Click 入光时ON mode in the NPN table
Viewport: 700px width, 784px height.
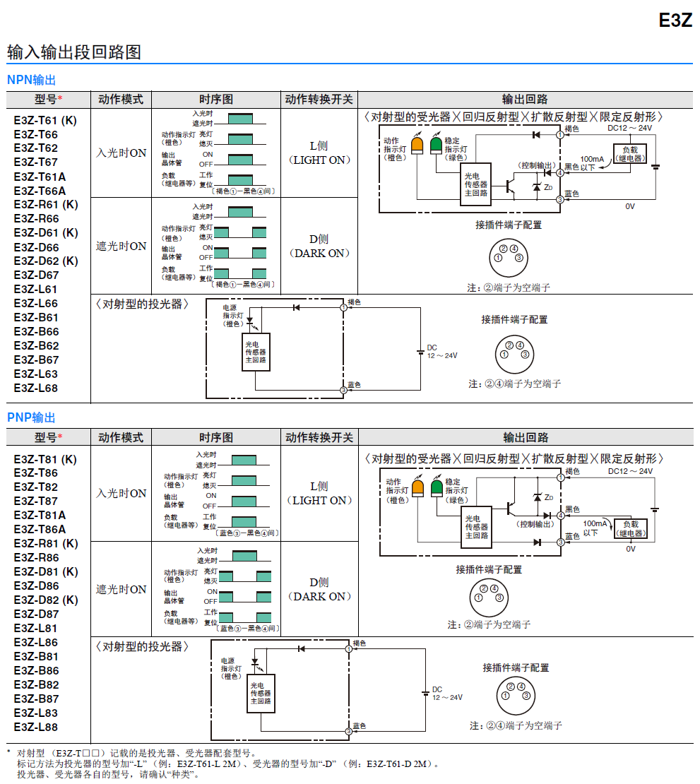click(121, 153)
